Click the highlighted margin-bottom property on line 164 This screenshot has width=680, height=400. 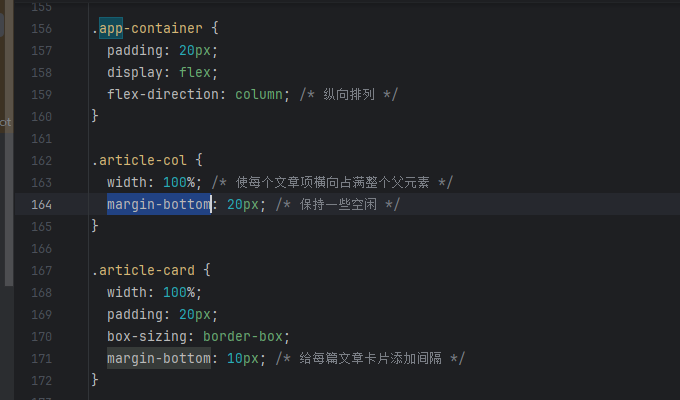coord(159,204)
